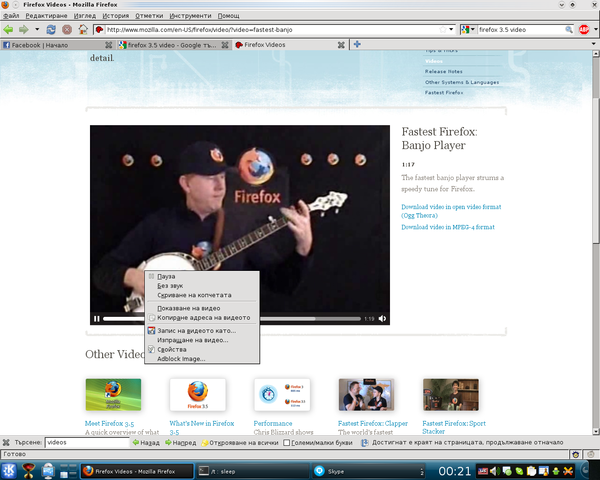
Task: Reload the page with the refresh icon
Action: 51,29
